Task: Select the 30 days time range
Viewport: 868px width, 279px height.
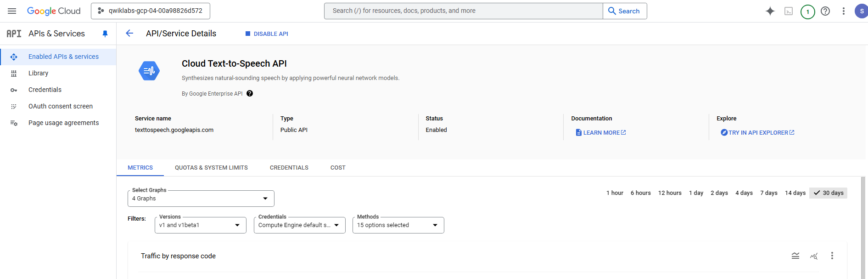Action: pos(828,193)
